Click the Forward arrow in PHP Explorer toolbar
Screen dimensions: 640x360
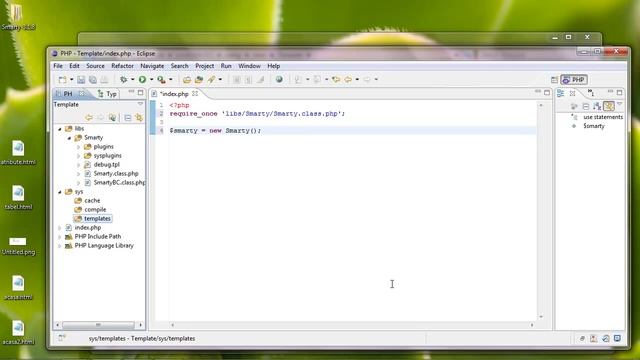click(100, 118)
